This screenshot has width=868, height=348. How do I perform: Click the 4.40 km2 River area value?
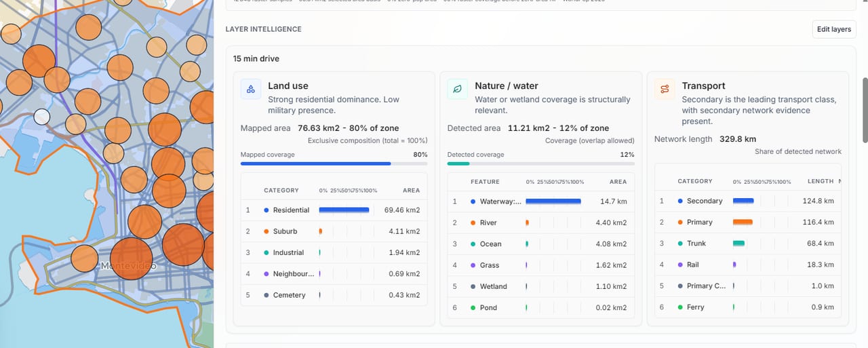pyautogui.click(x=611, y=223)
